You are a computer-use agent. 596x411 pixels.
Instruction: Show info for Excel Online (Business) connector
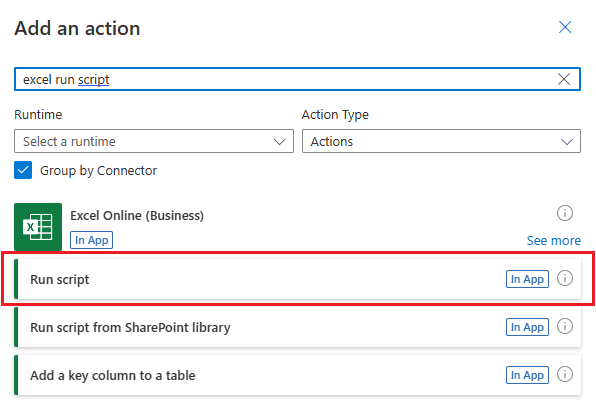(x=565, y=213)
